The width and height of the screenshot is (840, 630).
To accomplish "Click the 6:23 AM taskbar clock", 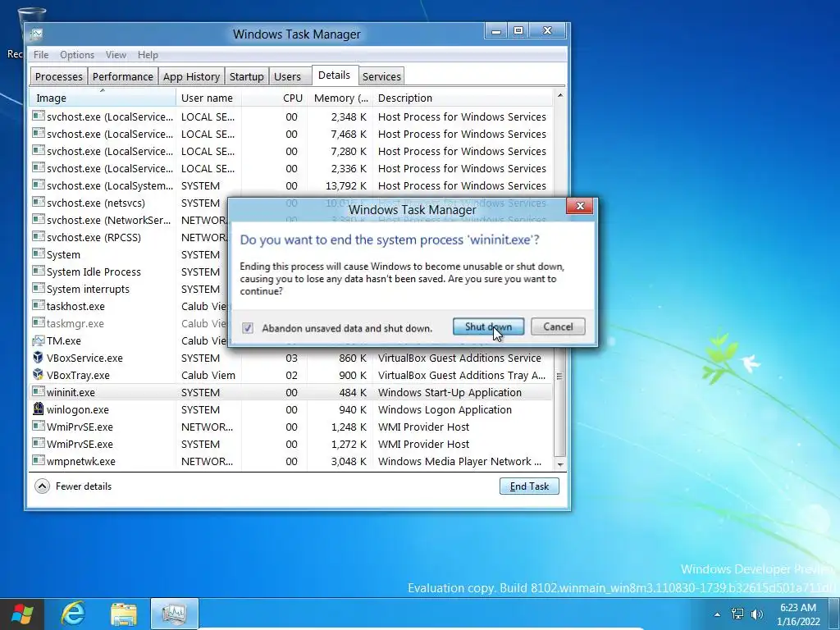I will tap(798, 608).
